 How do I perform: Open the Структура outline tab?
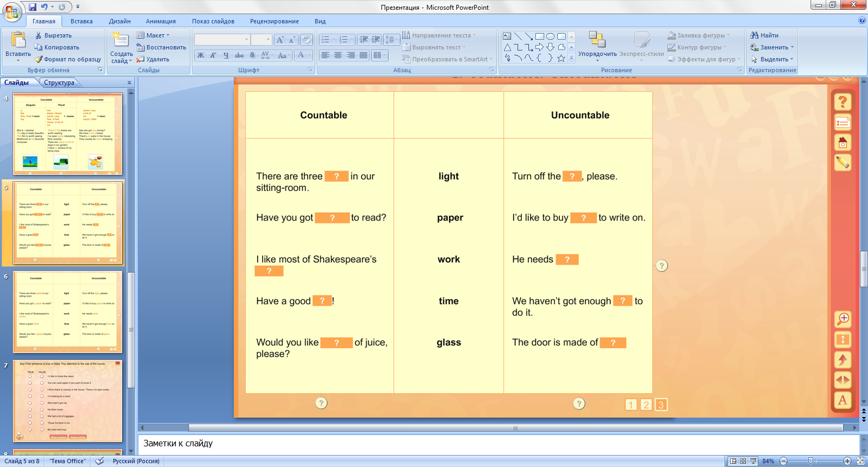tap(59, 83)
